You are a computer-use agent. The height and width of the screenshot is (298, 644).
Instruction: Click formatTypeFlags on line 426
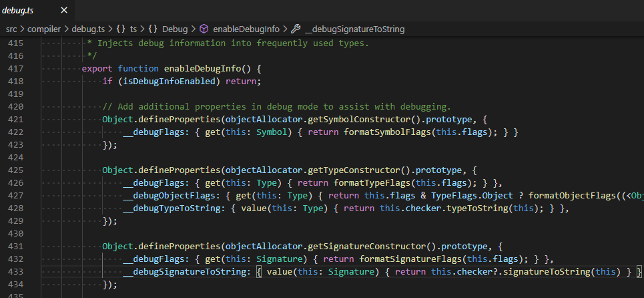[x=372, y=183]
